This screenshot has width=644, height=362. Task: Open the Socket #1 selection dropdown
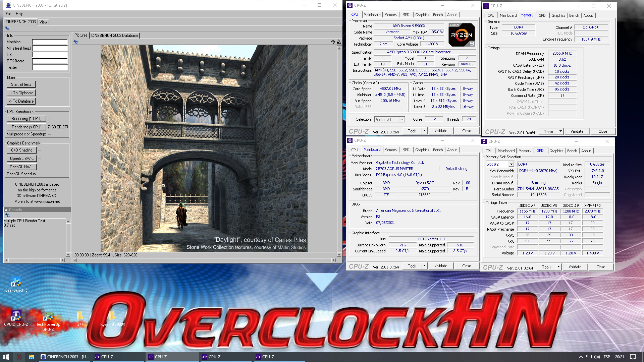click(x=402, y=120)
